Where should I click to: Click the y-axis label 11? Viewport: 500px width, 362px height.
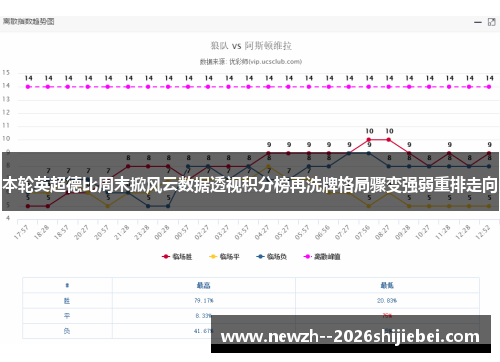coord(6,126)
